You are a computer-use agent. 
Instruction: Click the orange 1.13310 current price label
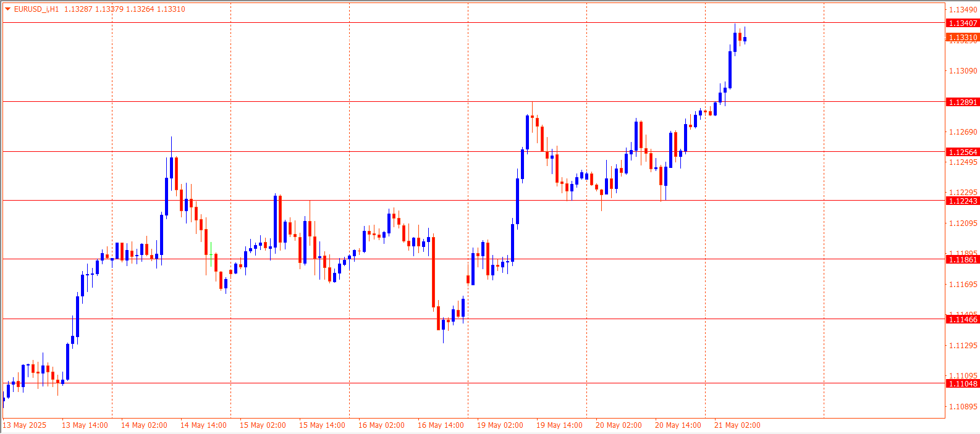[963, 38]
